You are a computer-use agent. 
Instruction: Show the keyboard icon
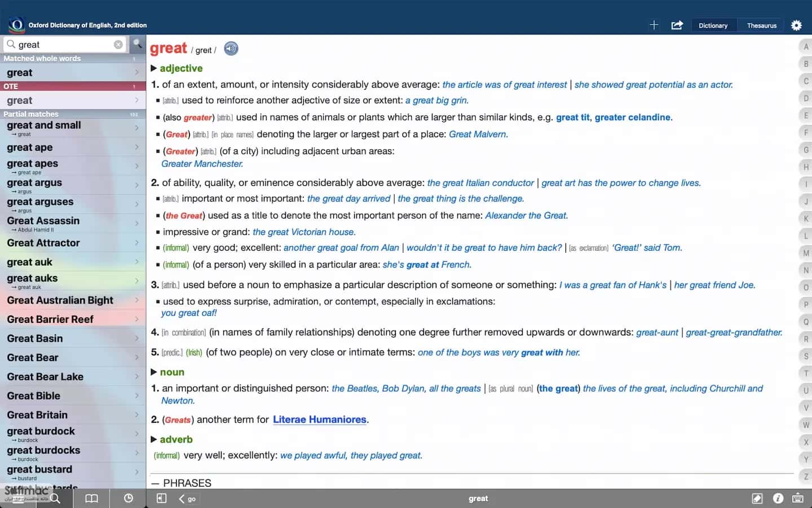[798, 498]
